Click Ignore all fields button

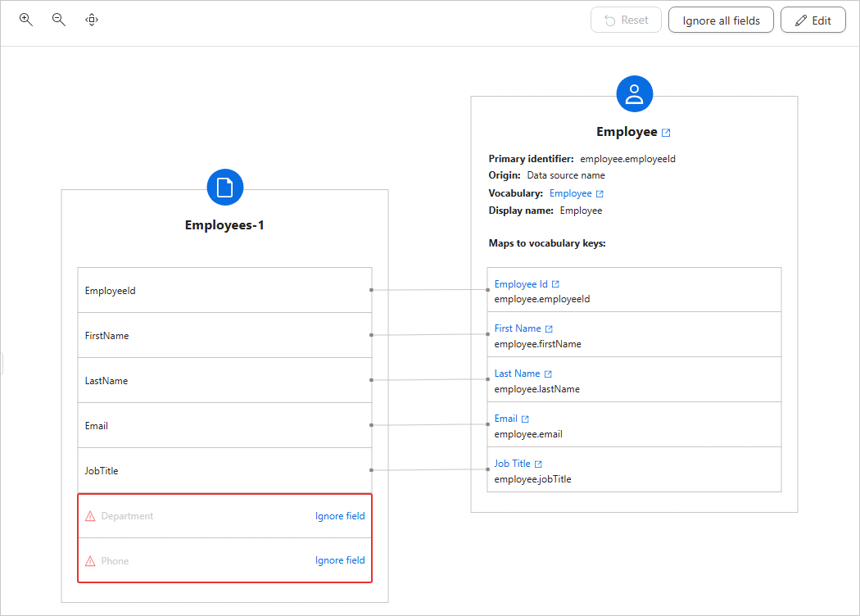721,20
